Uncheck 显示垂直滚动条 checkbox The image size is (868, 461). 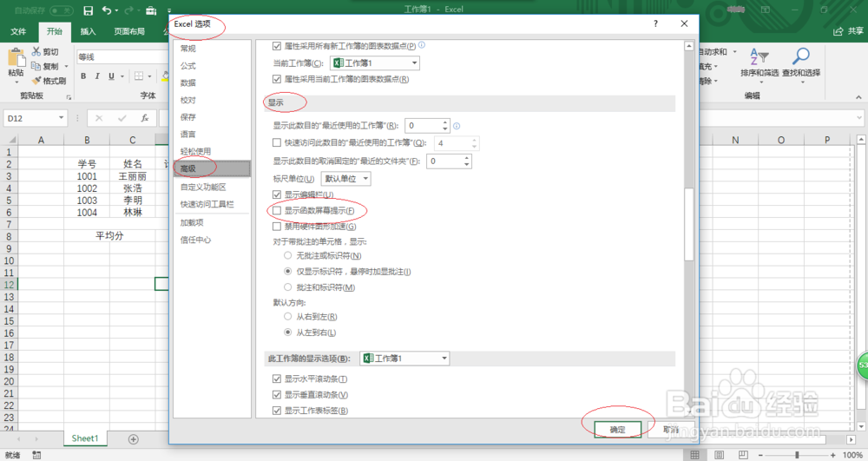tap(277, 395)
